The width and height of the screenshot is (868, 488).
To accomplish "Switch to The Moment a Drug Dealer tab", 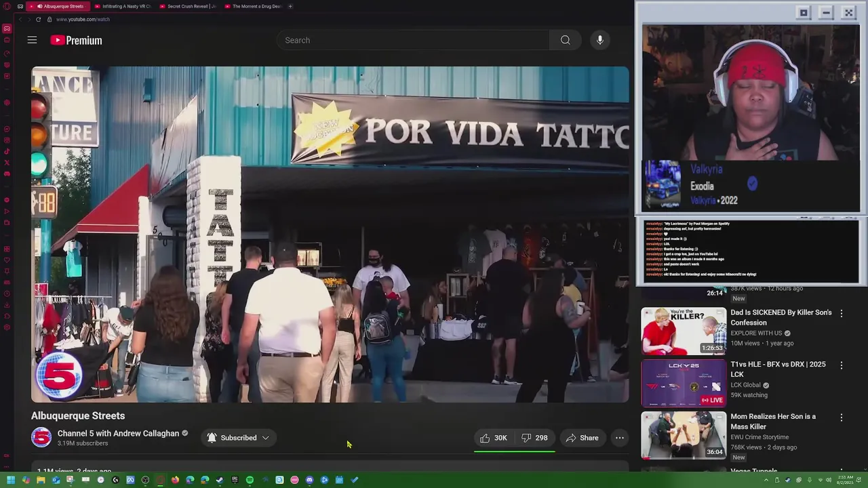I will 253,6.
